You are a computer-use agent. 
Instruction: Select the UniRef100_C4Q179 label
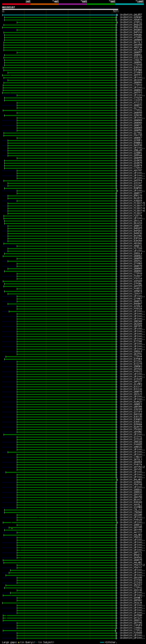pyautogui.click(x=131, y=60)
